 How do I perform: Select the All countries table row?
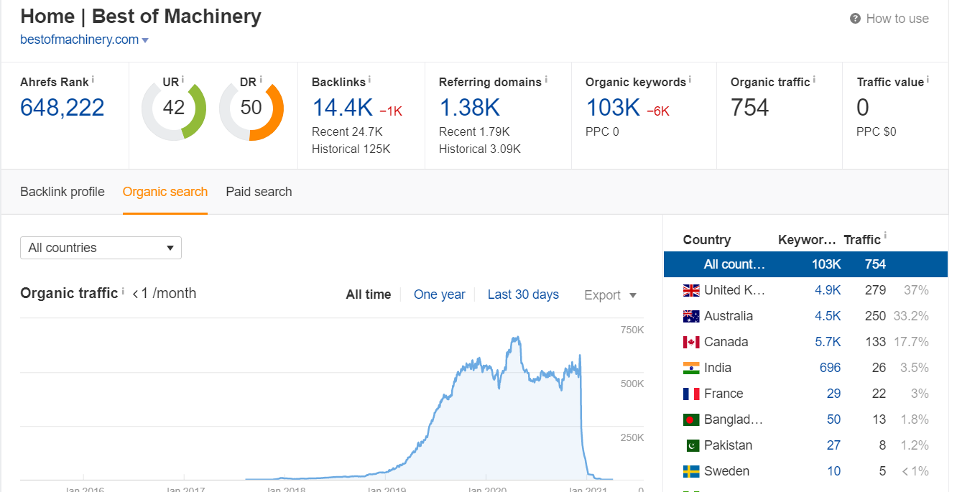click(x=805, y=264)
